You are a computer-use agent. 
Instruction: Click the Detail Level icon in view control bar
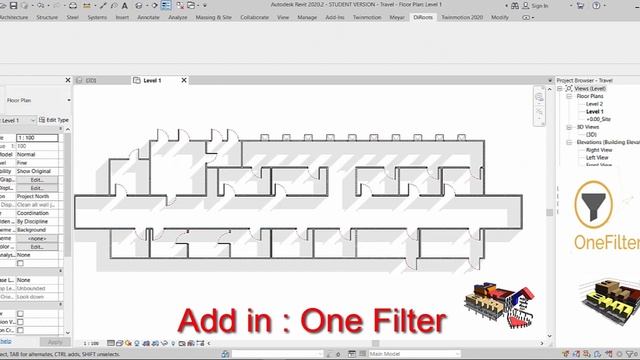click(111, 343)
